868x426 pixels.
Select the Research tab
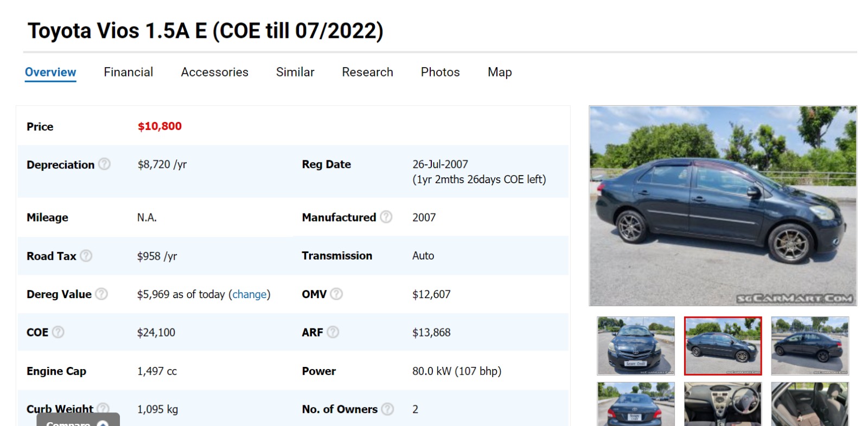click(367, 72)
